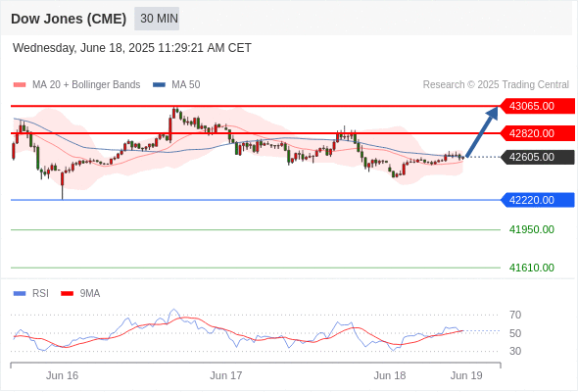Click the Research Trading Central copyright text
Screen dimensions: 578x392
[496, 85]
